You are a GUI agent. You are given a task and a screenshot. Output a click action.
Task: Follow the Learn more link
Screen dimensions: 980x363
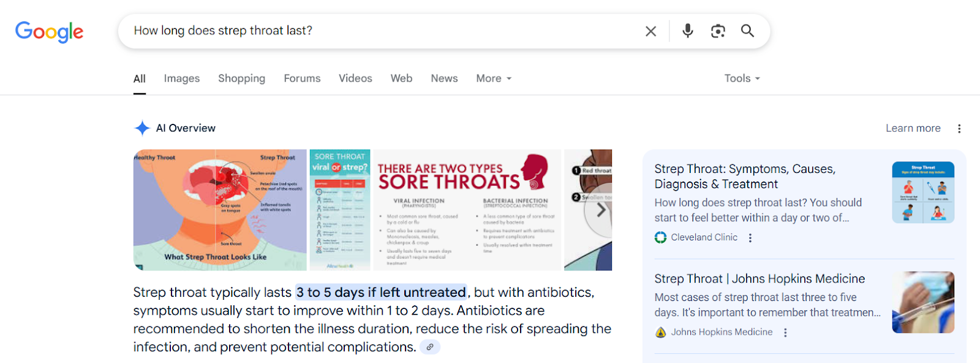(913, 128)
